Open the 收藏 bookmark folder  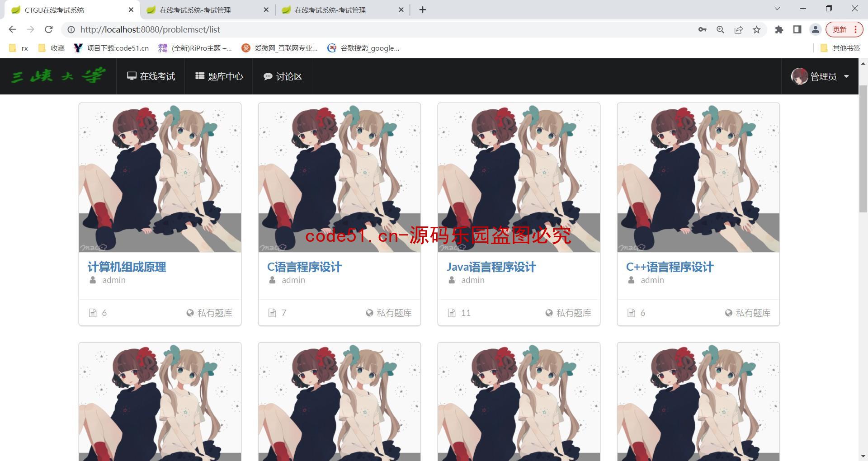tap(51, 48)
